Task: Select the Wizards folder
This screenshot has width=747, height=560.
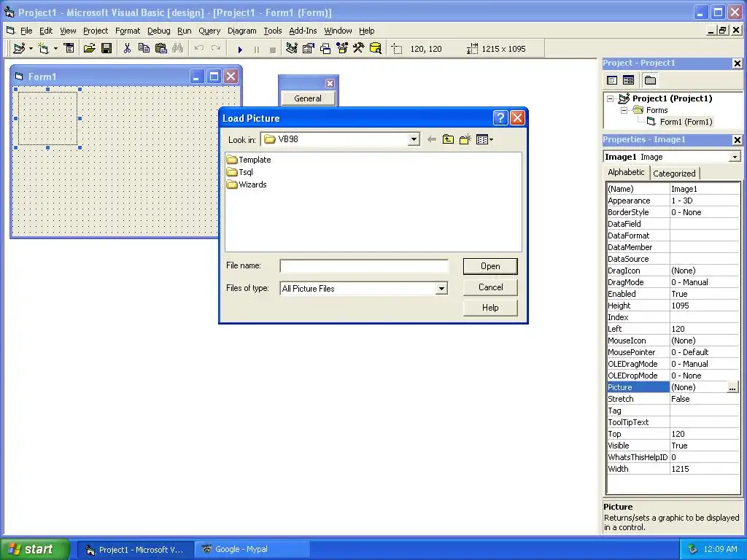Action: (x=247, y=184)
